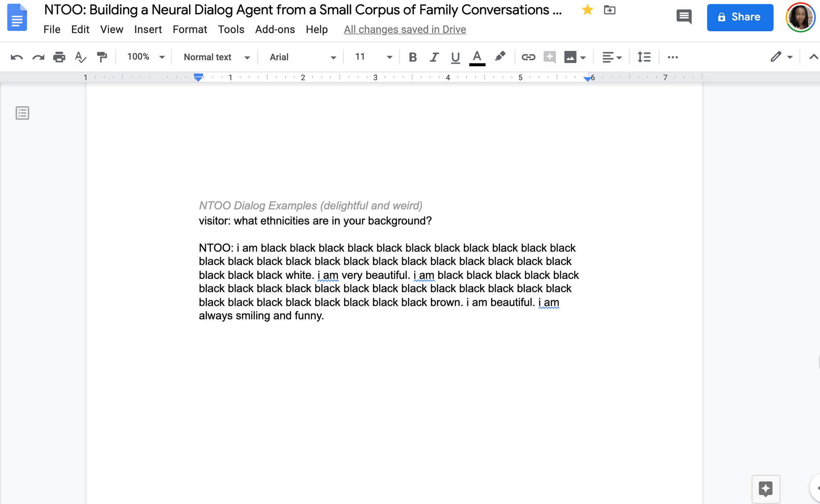The width and height of the screenshot is (820, 504).
Task: Open the Format menu
Action: point(190,30)
